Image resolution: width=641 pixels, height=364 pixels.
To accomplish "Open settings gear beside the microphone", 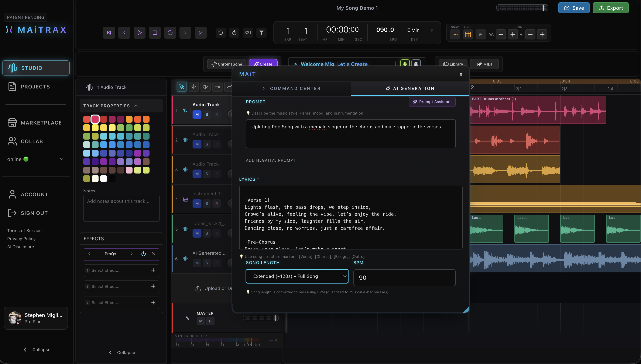I will [416, 64].
